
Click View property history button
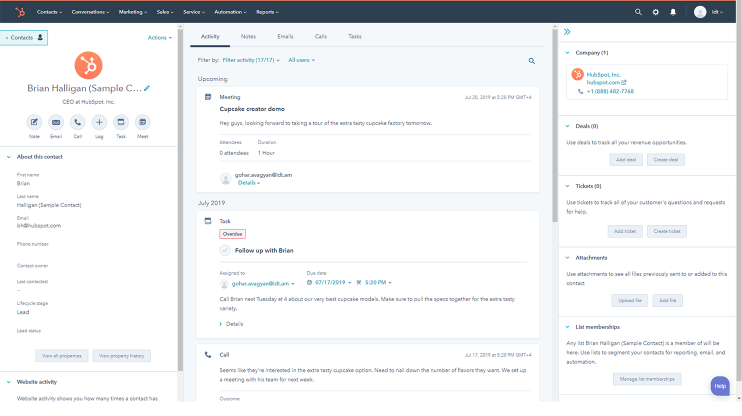(x=122, y=356)
